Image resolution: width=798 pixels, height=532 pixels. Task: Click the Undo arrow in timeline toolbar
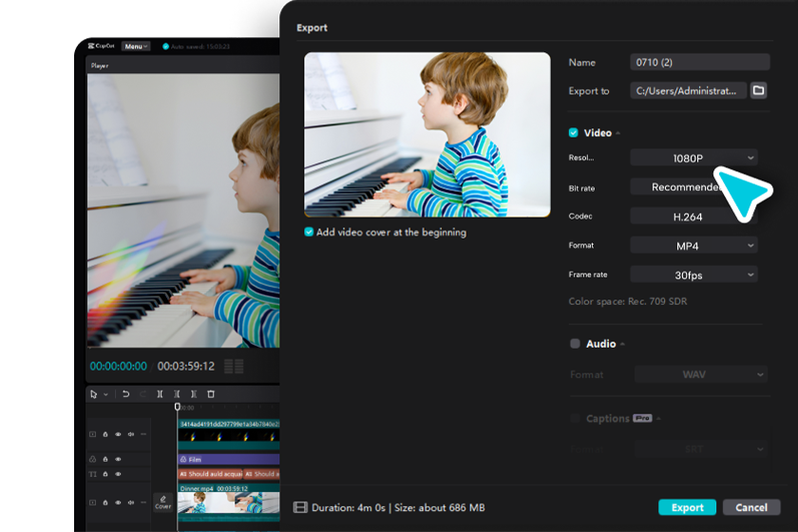click(125, 394)
